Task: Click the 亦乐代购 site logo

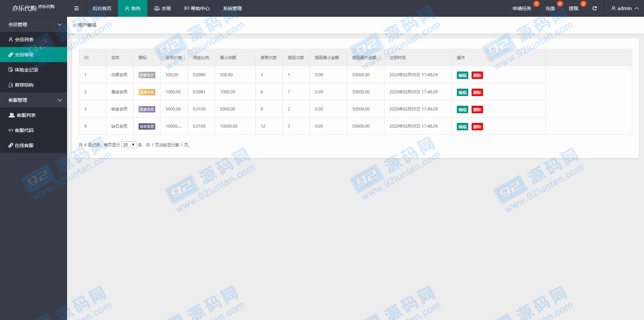Action: [33, 8]
